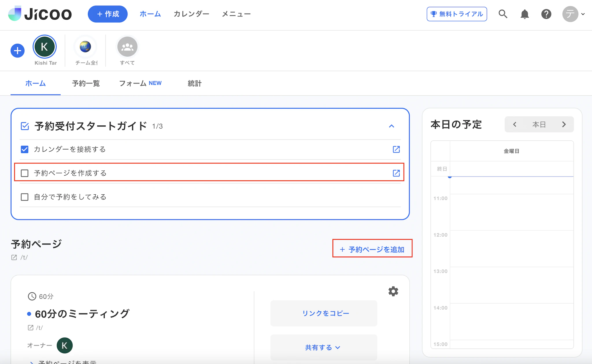Click the 無料トライアル button
Image resolution: width=592 pixels, height=364 pixels.
click(x=456, y=14)
